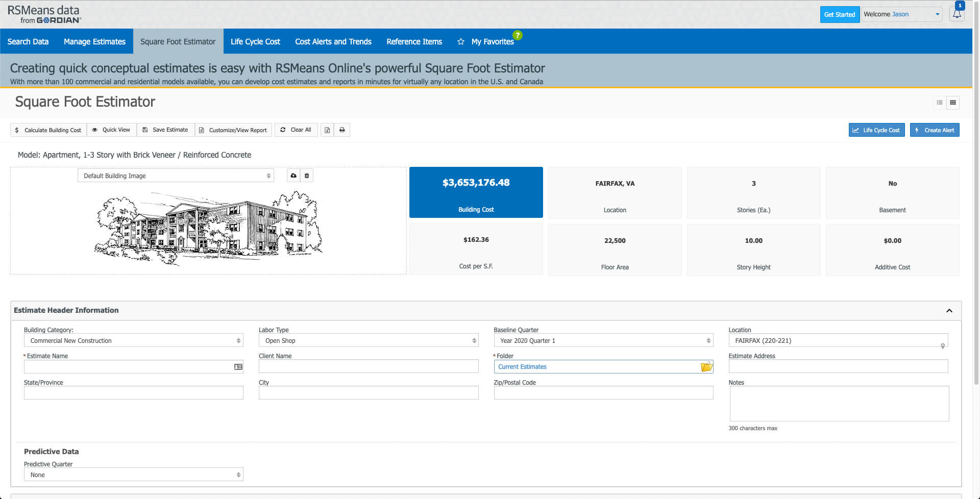This screenshot has width=980, height=499.
Task: Open Cost Alerts and Trends tab
Action: (333, 41)
